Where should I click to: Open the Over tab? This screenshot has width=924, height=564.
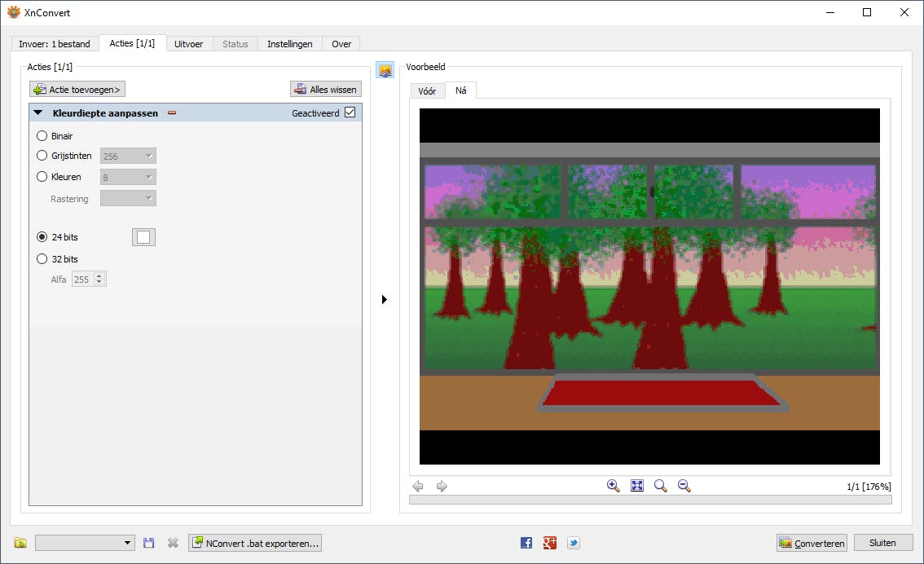click(341, 44)
